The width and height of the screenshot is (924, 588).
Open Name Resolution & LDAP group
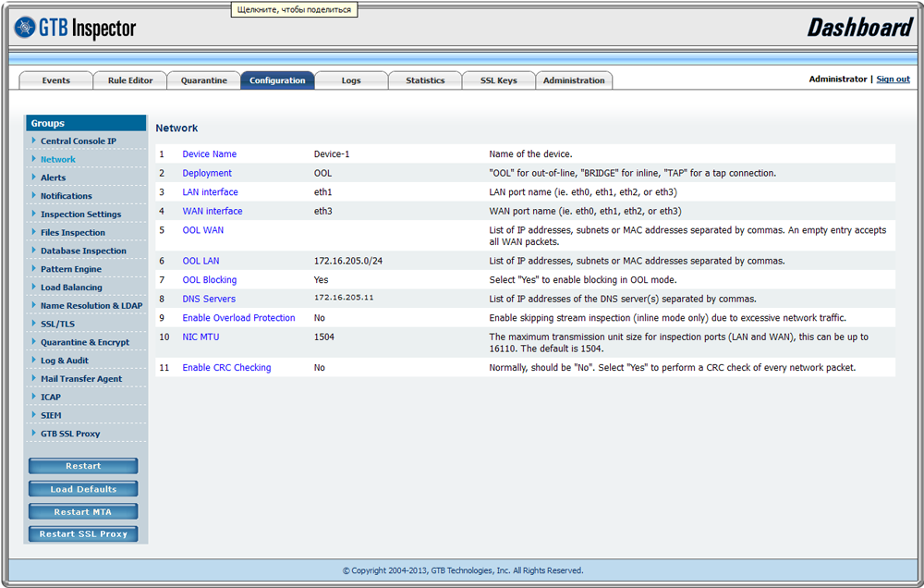pyautogui.click(x=91, y=305)
